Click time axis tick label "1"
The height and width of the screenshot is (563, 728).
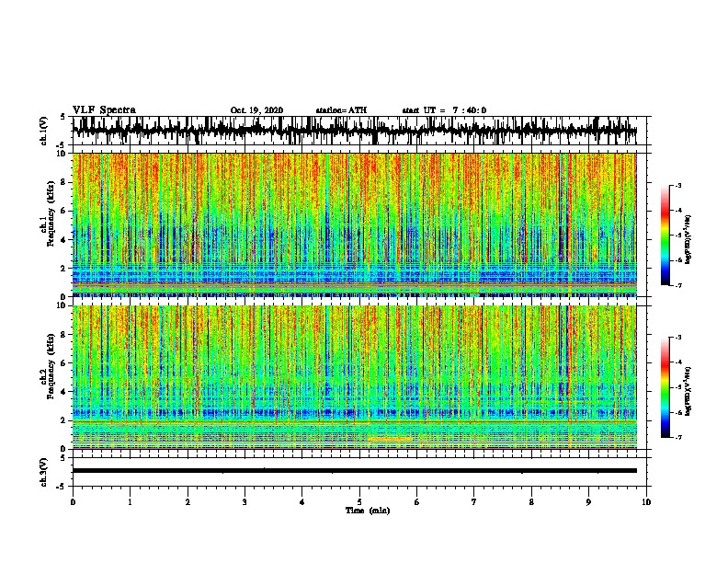[x=130, y=502]
